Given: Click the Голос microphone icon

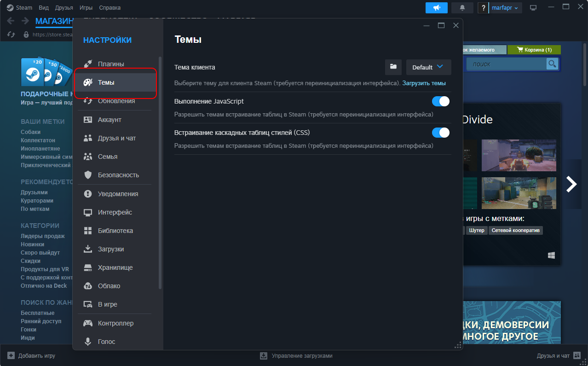Looking at the screenshot, I should 88,342.
